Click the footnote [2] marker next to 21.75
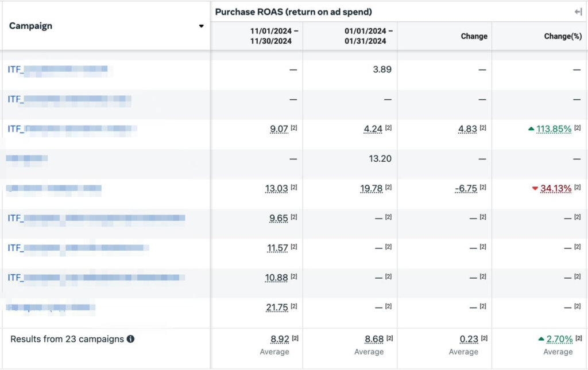 coord(293,306)
